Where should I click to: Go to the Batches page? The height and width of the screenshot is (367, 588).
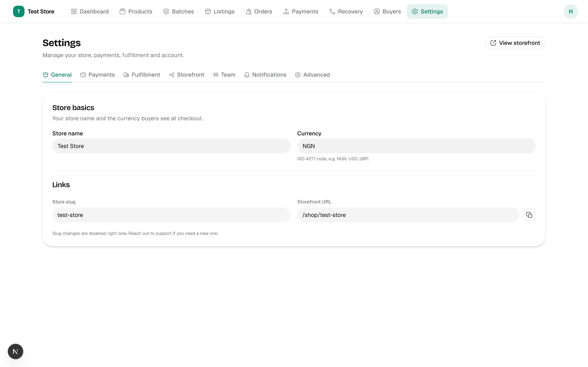(x=179, y=11)
